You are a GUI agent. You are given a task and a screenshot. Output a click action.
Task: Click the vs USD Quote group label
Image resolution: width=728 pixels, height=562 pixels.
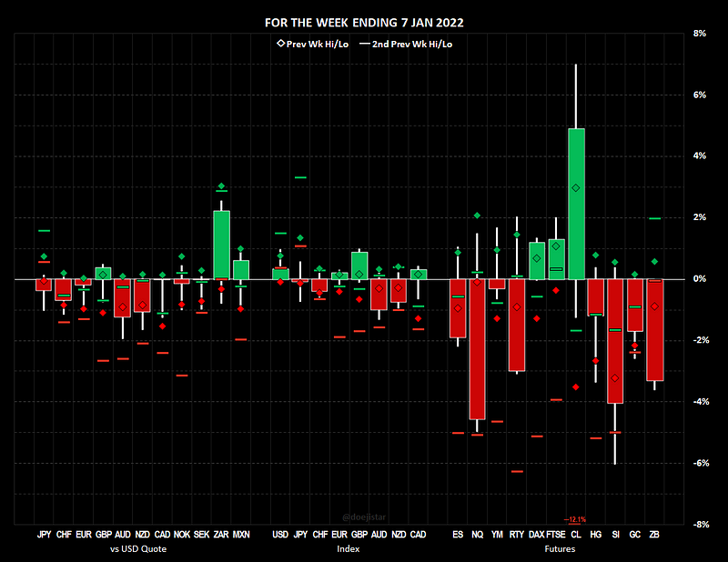point(139,549)
